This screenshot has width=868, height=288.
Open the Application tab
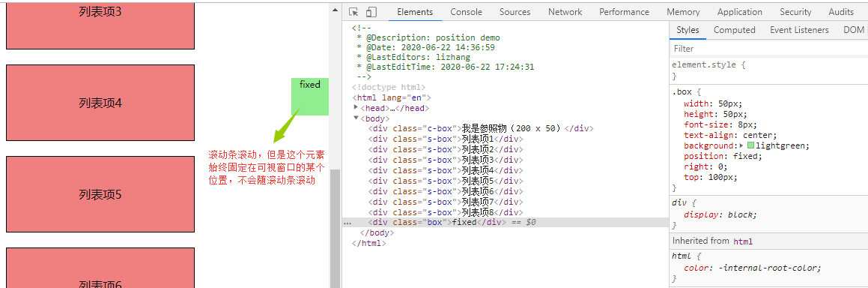pyautogui.click(x=740, y=12)
